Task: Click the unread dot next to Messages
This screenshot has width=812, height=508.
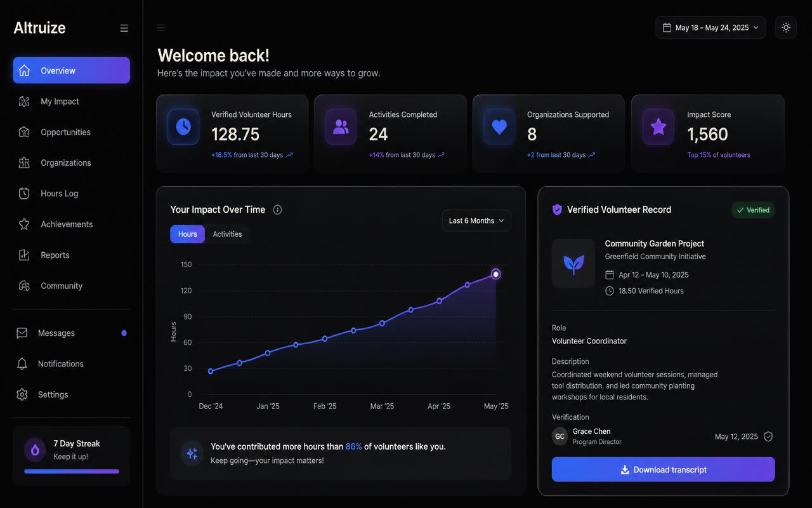Action: click(124, 333)
